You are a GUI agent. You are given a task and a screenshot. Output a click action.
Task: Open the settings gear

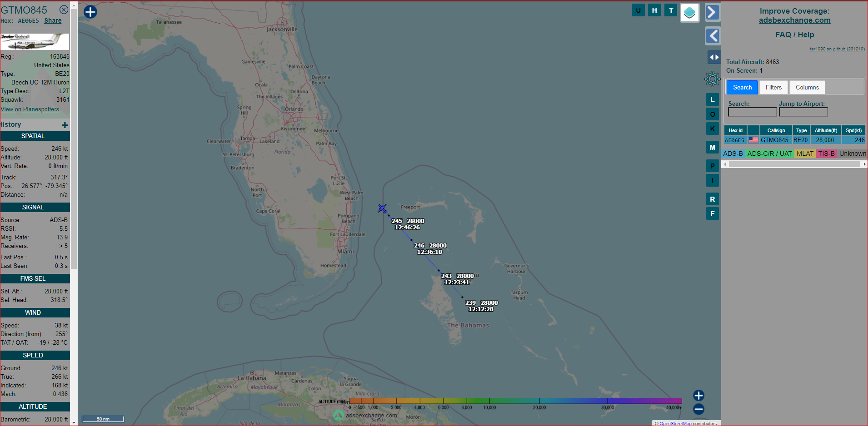tap(713, 79)
